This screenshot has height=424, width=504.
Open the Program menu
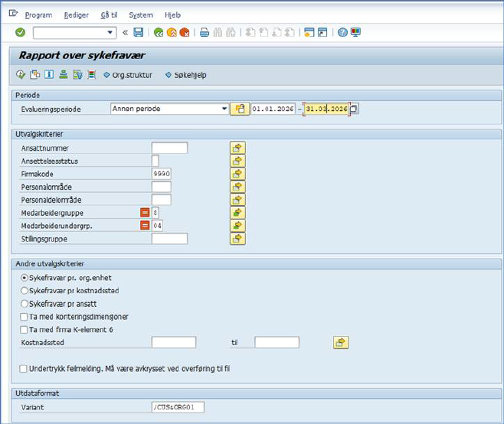click(x=38, y=15)
